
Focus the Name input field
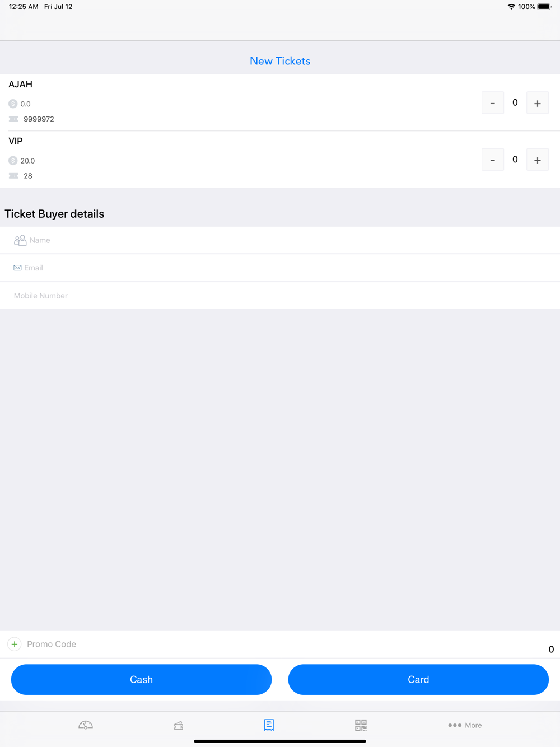point(280,240)
